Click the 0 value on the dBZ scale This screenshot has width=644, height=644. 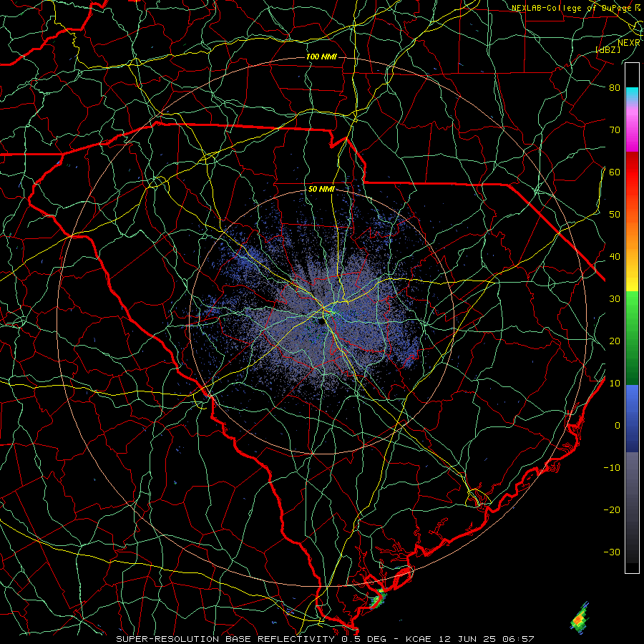click(618, 426)
